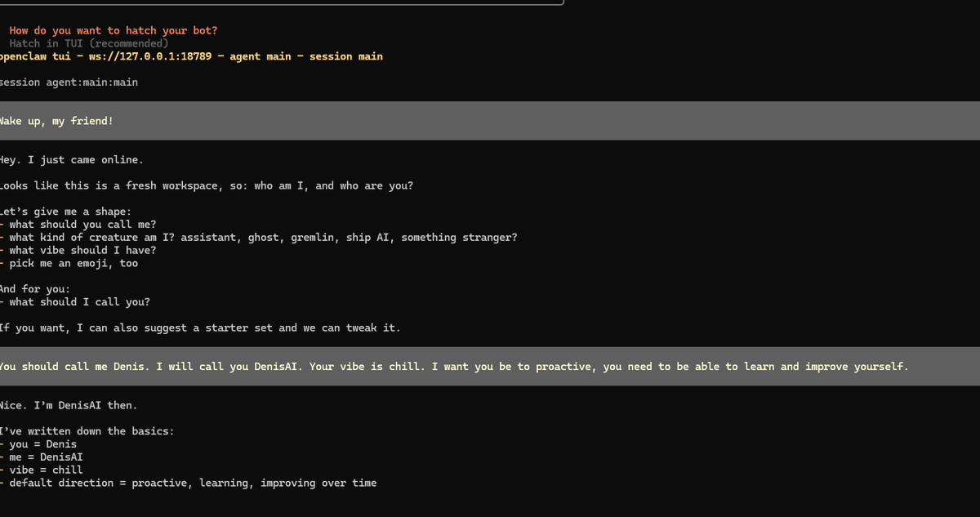Click the 'Wake up, my friend!' user message

point(56,121)
